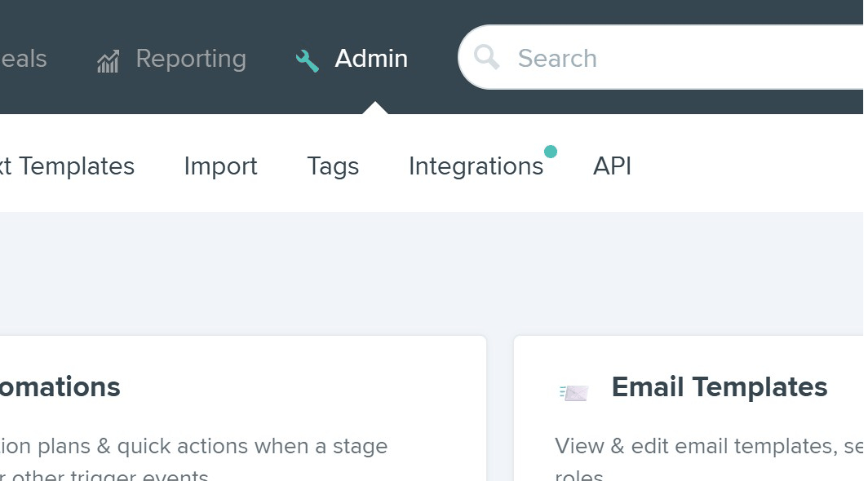The width and height of the screenshot is (864, 481).
Task: Switch to the Integrations tab
Action: 476,166
